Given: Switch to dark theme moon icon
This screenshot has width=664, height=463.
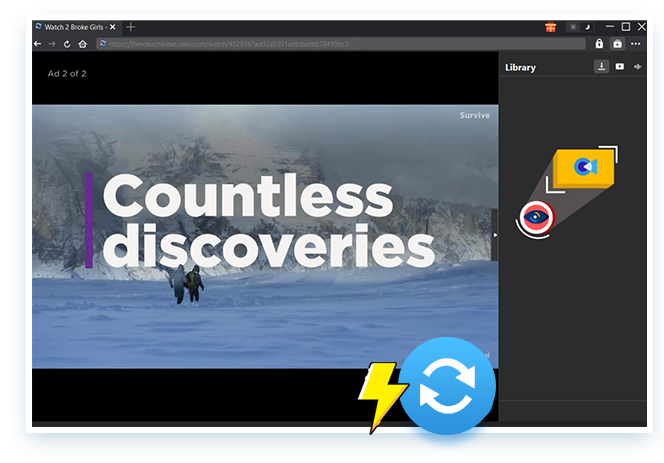Looking at the screenshot, I should pyautogui.click(x=587, y=27).
